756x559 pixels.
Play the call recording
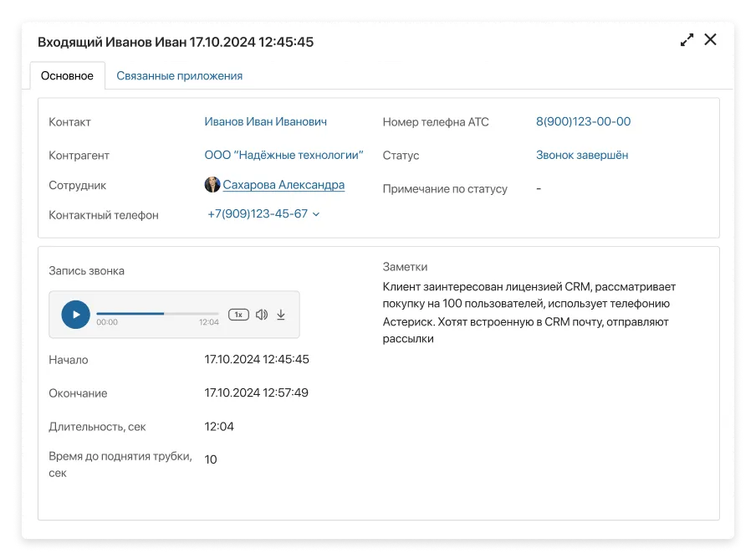tap(75, 315)
